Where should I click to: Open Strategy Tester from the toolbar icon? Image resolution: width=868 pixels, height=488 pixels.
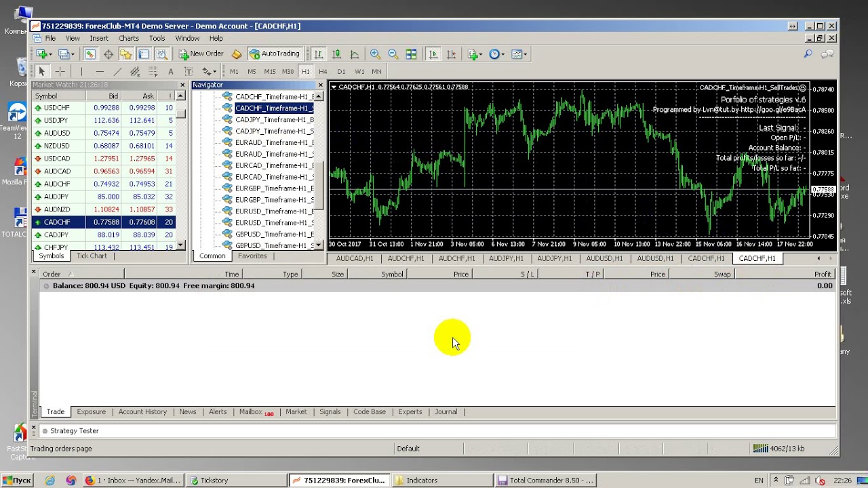tap(161, 54)
